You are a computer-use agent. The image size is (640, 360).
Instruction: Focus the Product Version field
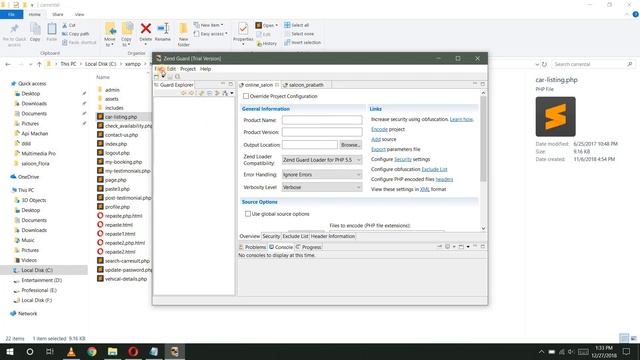point(322,132)
